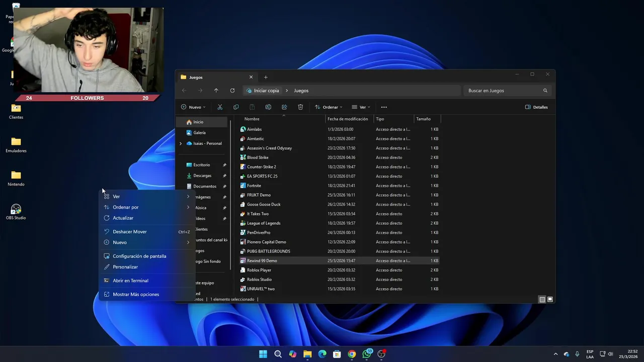Expand the Ver submenu in context menu

188,197
